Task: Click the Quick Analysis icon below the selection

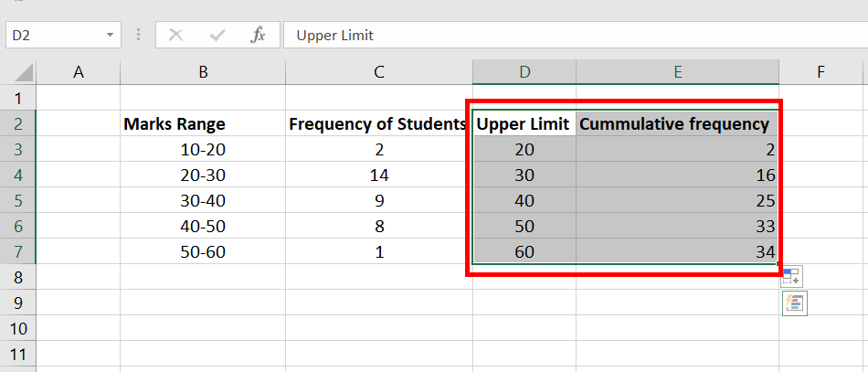Action: (x=794, y=303)
